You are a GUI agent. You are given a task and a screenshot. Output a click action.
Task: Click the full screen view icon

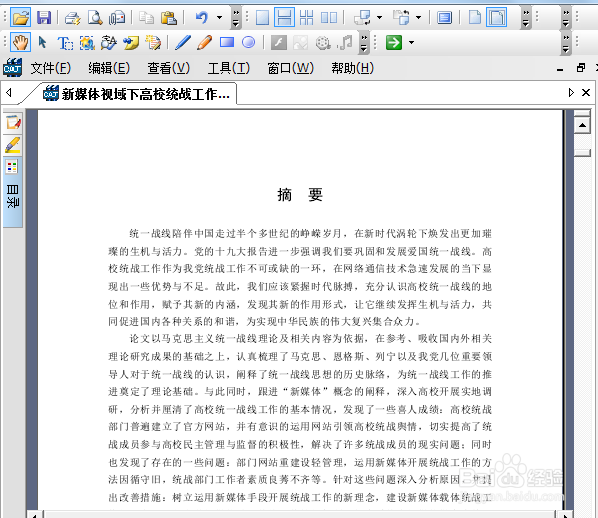point(445,18)
